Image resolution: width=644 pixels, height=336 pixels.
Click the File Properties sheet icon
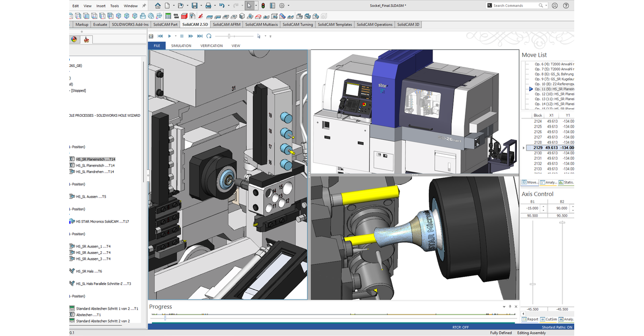(273, 5)
